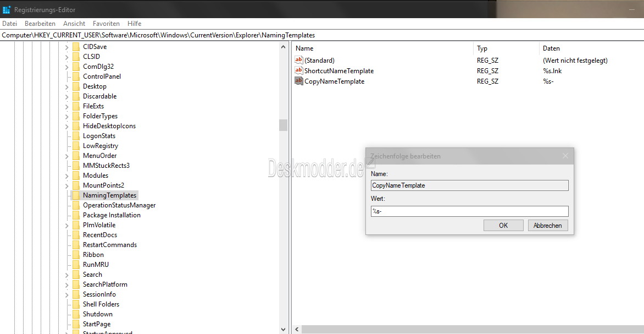Click the Package Installation folder icon
Viewport: 644px width, 334px height.
pyautogui.click(x=76, y=215)
